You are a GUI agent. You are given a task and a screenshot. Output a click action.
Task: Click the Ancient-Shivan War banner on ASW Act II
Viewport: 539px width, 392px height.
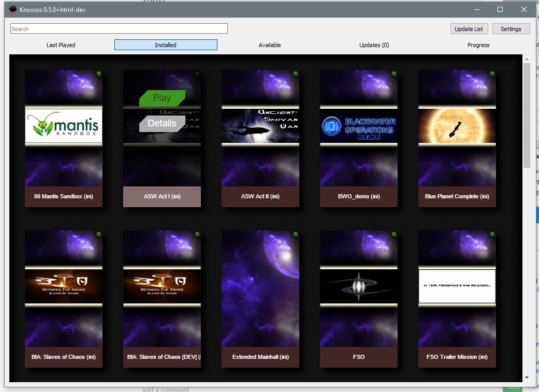[260, 126]
